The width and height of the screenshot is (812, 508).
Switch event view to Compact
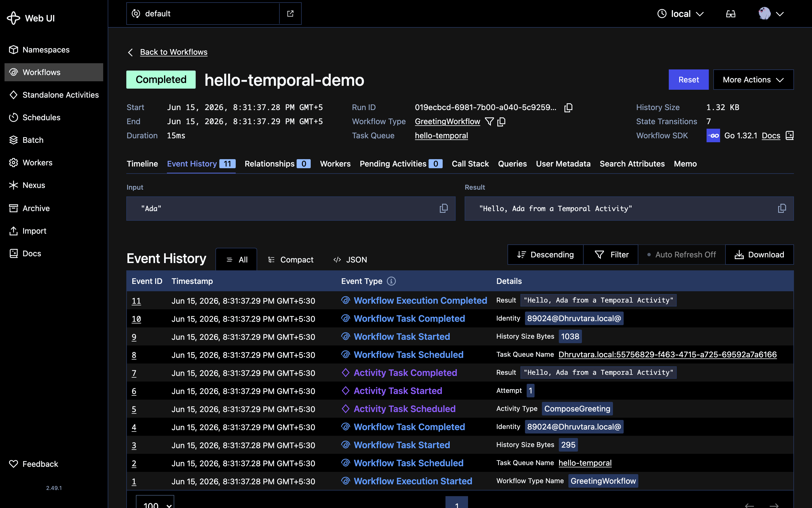click(291, 259)
